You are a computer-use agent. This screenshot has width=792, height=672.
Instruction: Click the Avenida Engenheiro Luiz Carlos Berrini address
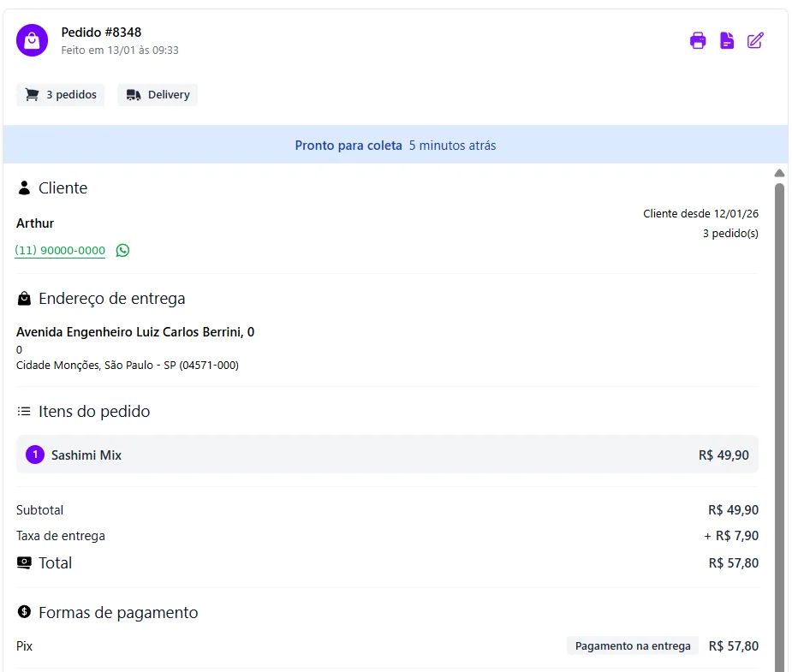(135, 331)
